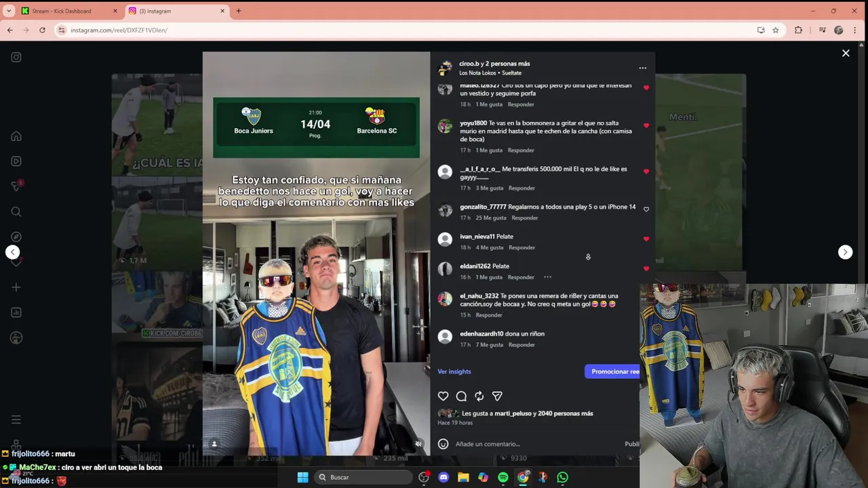Go to next reel with right arrow

click(845, 252)
